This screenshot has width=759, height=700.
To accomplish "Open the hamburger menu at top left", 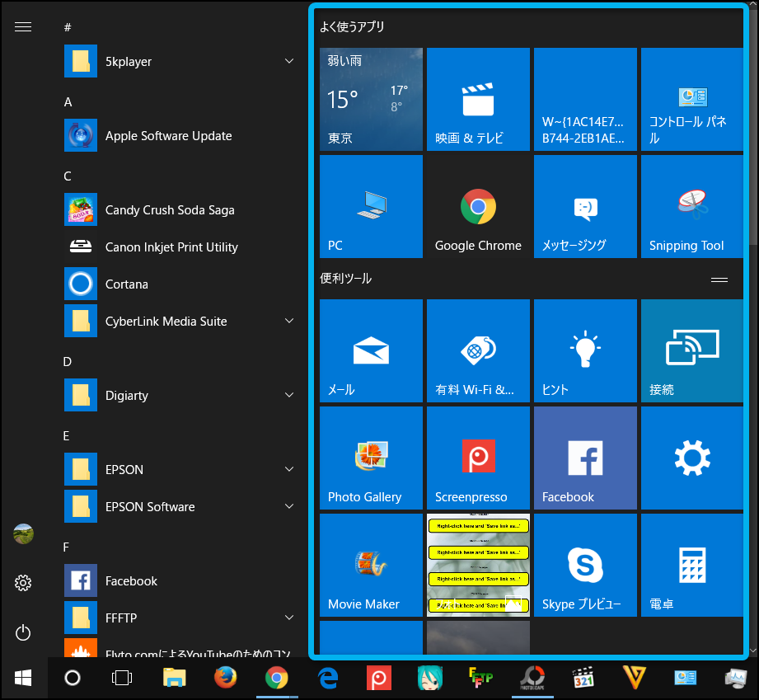I will (x=23, y=27).
